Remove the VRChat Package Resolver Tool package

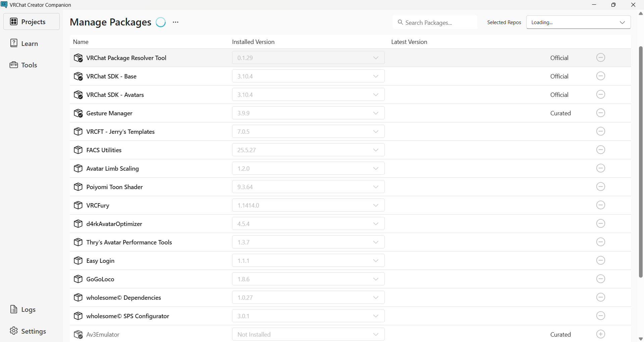(x=601, y=58)
